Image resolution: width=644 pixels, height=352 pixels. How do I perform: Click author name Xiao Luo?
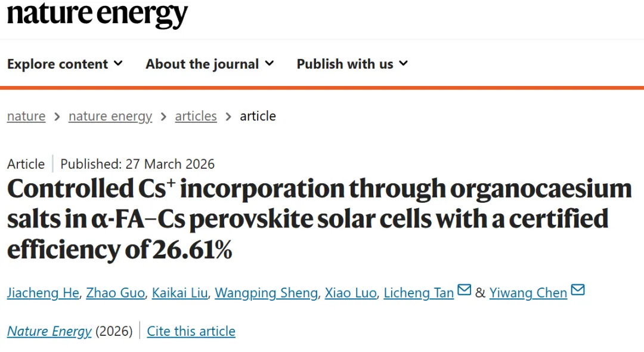350,293
